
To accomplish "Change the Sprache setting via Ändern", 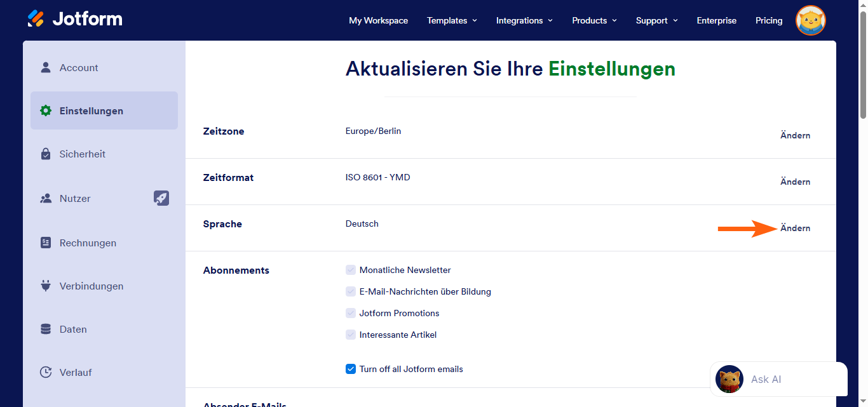I will 795,227.
